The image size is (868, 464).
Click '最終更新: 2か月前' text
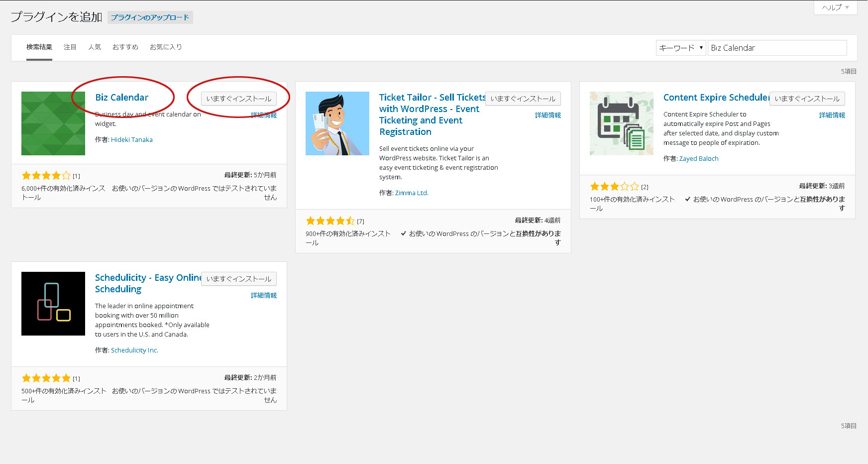click(250, 378)
